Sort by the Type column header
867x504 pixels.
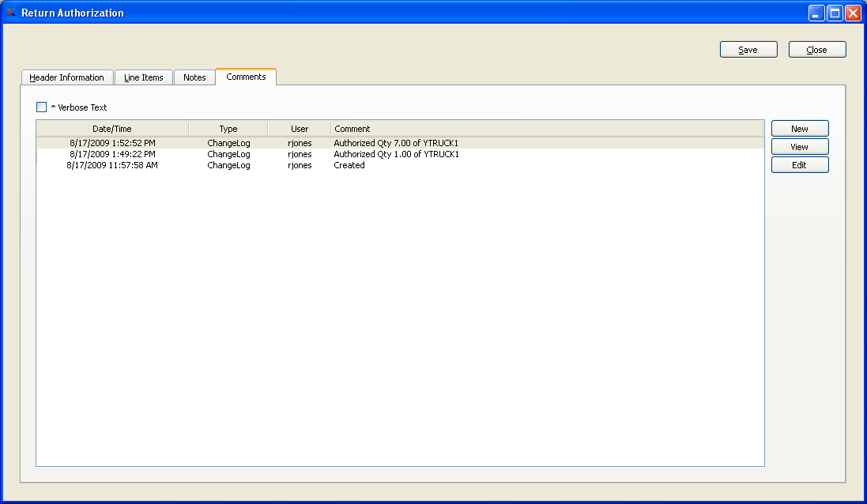[x=228, y=129]
